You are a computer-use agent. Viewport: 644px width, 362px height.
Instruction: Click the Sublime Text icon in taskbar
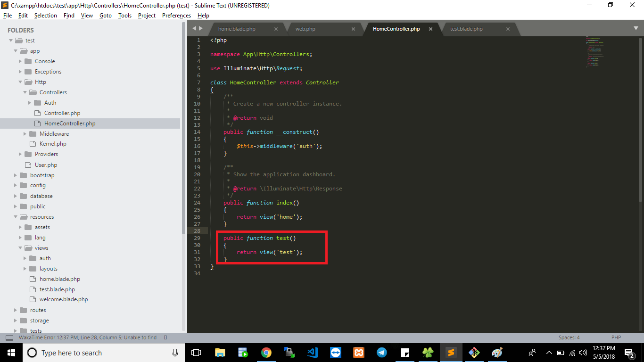(451, 352)
